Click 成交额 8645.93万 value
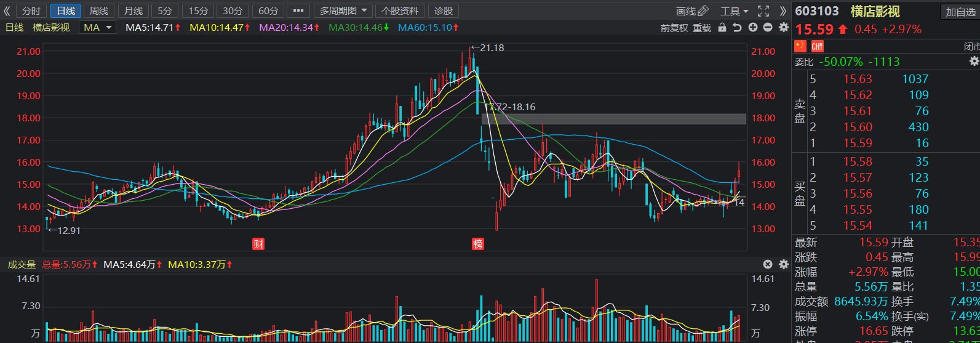980x343 pixels. point(861,302)
